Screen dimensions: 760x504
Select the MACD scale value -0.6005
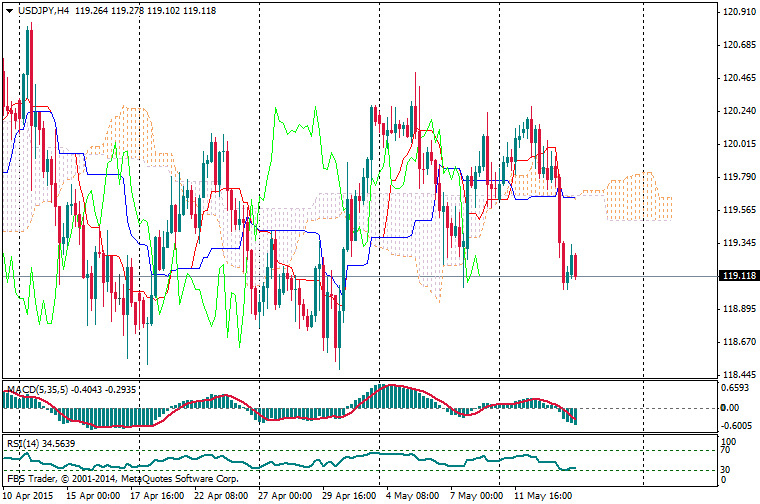737,425
